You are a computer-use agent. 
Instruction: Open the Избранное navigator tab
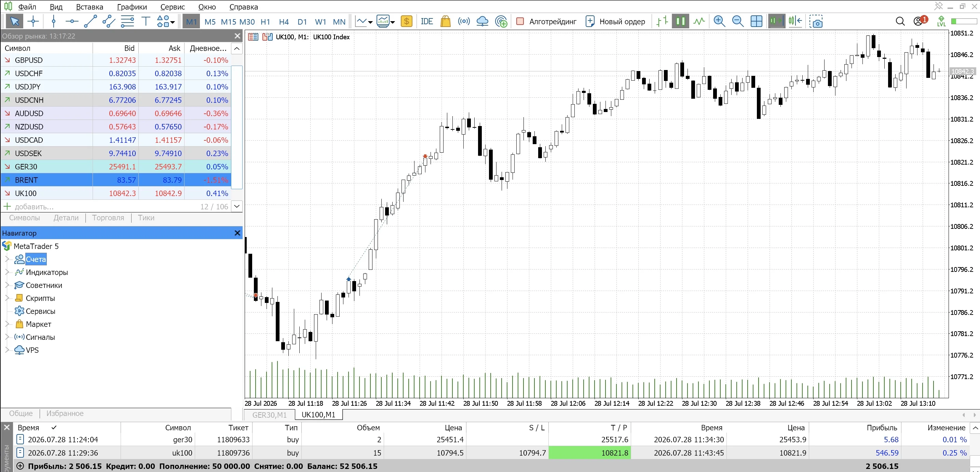tap(65, 414)
